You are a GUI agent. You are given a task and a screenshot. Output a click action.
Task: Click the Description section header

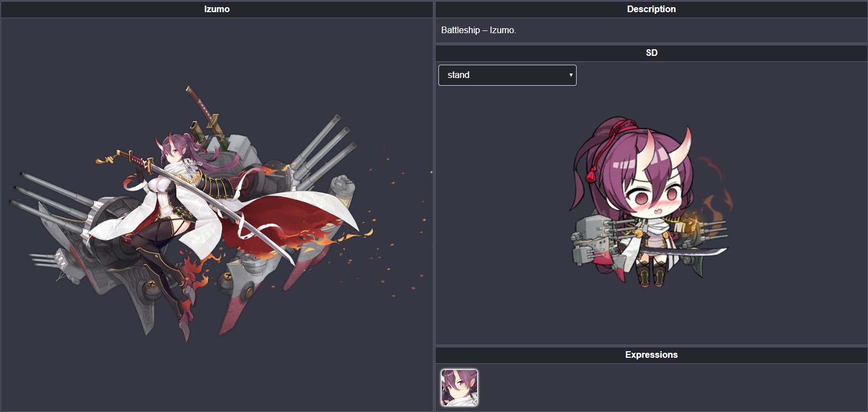pyautogui.click(x=651, y=9)
